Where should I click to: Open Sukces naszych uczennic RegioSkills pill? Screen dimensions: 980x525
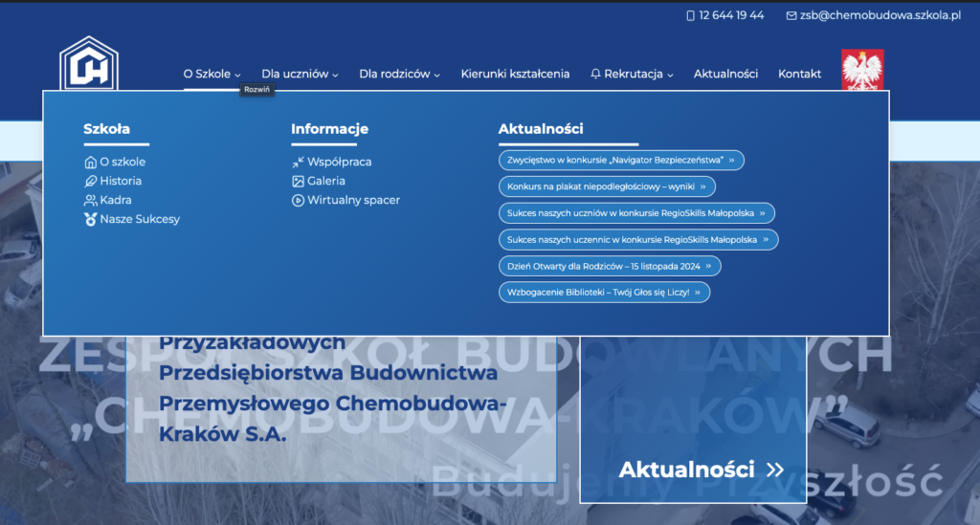pyautogui.click(x=638, y=240)
